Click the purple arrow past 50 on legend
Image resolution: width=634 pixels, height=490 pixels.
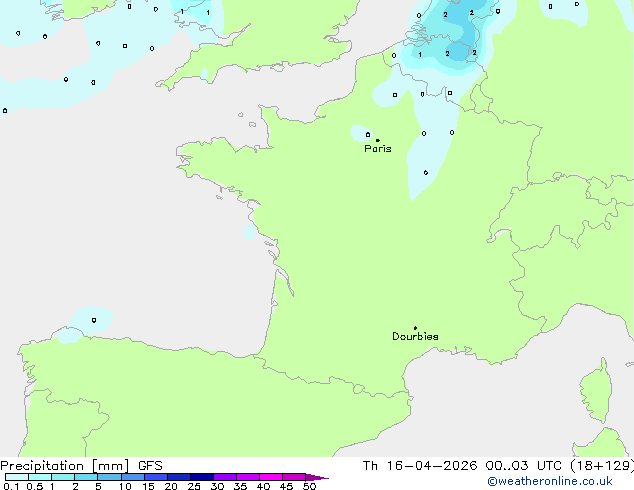coord(317,477)
